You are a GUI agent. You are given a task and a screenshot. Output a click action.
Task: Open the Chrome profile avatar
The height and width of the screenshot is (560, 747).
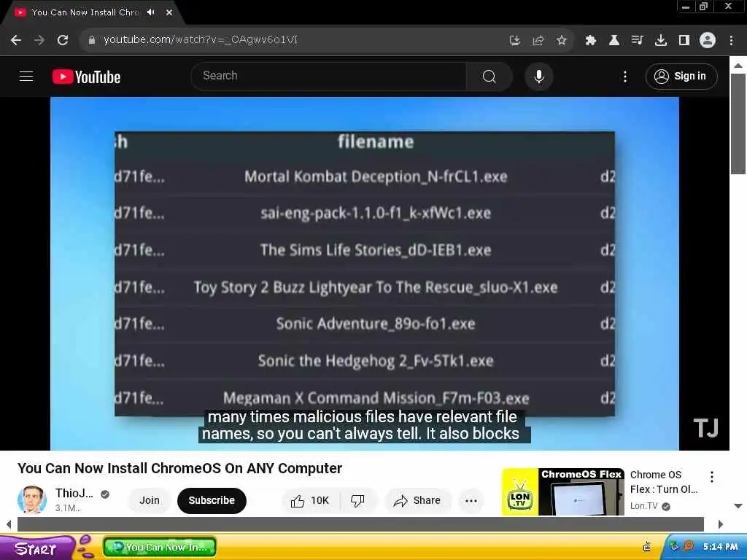pos(708,41)
